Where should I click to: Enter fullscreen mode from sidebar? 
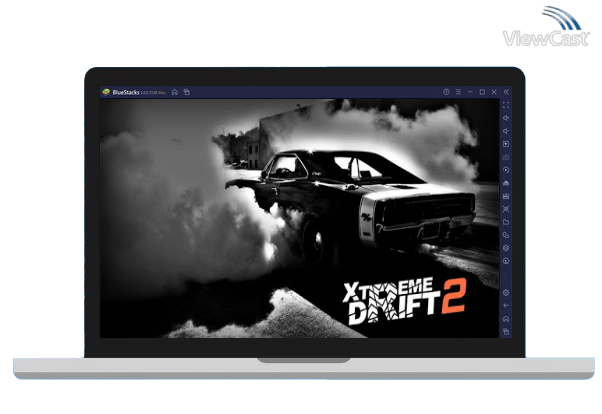[x=506, y=105]
